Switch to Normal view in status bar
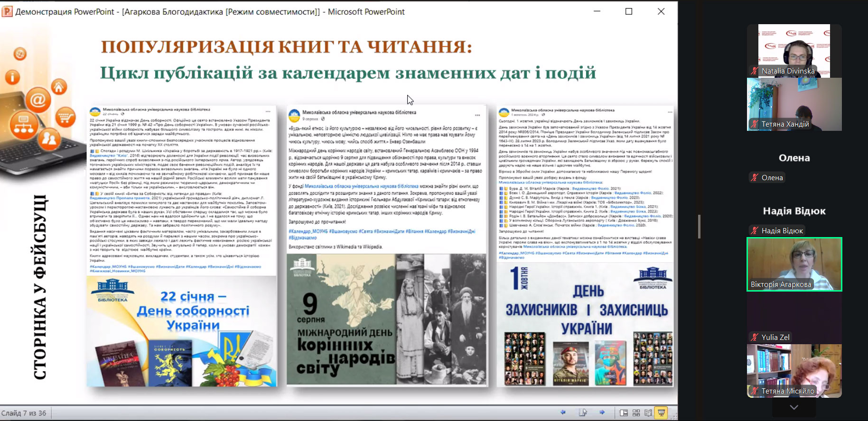Screen dimensions: 868x421 (x=624, y=413)
